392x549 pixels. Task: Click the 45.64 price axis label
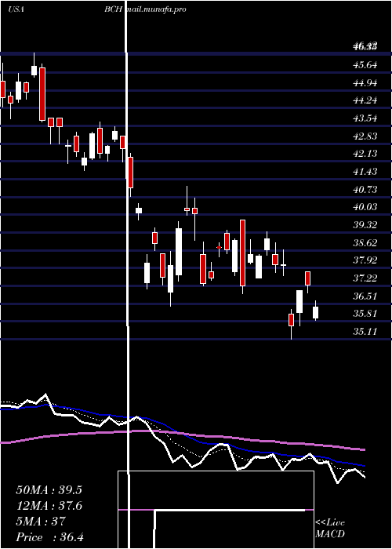coord(365,65)
